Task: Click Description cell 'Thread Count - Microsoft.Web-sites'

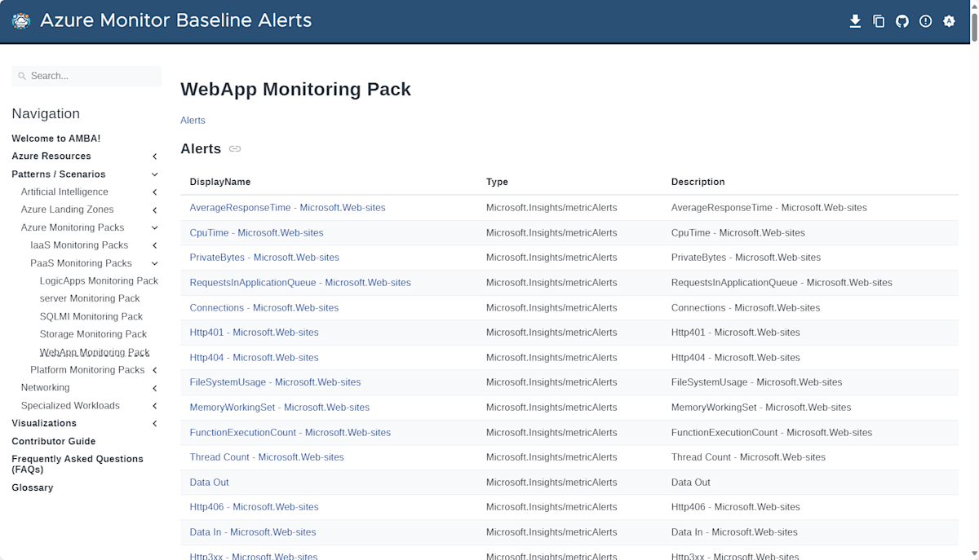Action: 748,456
